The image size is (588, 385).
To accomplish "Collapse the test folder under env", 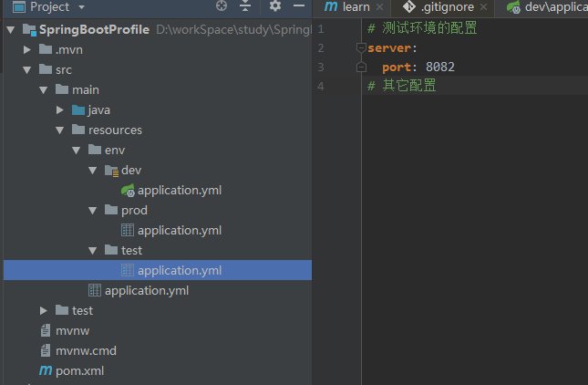I will coord(93,251).
